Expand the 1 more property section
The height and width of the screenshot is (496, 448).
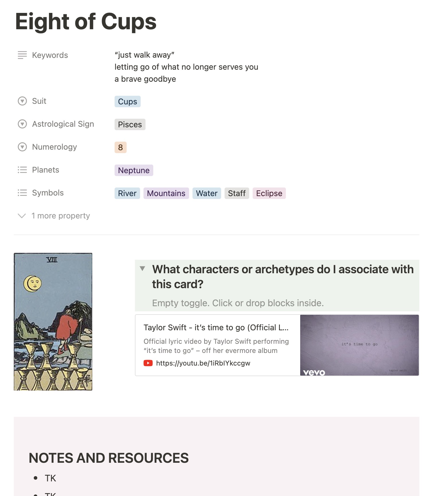60,216
